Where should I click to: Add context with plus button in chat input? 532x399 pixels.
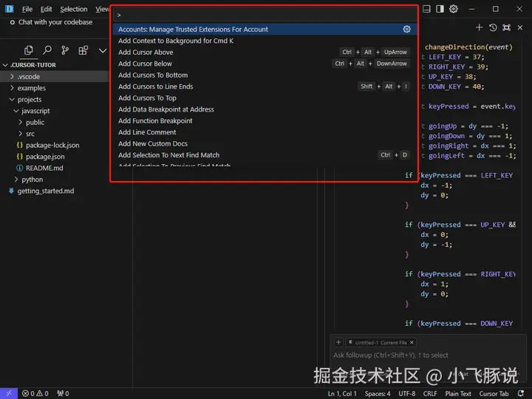(338, 342)
